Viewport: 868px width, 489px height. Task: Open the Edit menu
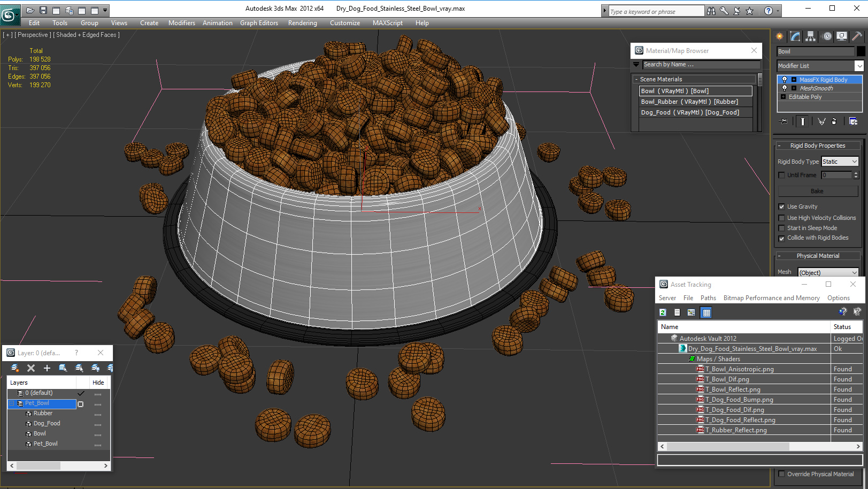click(x=34, y=23)
